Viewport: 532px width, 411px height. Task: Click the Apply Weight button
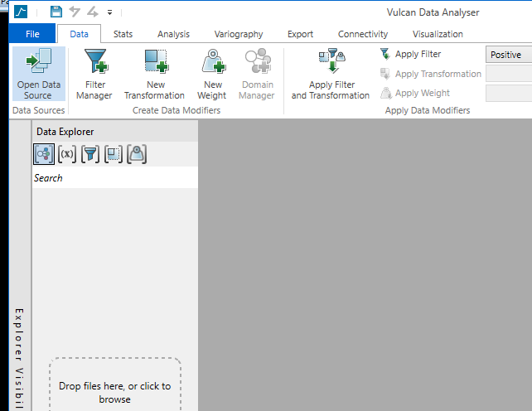tap(415, 93)
